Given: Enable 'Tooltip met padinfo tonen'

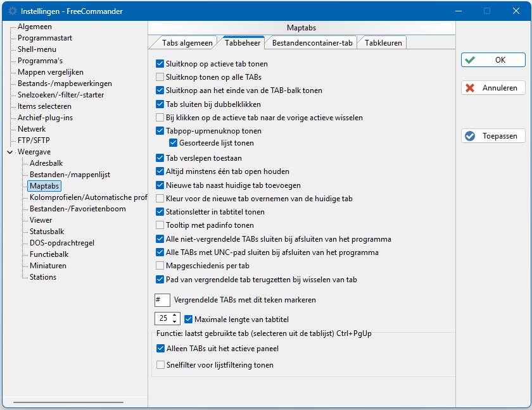Looking at the screenshot, I should pos(160,225).
